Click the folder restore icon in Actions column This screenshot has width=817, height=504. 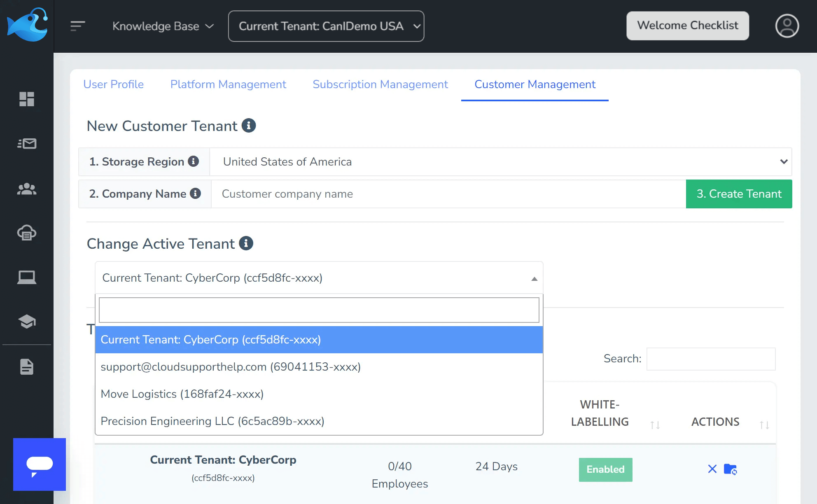coord(730,469)
